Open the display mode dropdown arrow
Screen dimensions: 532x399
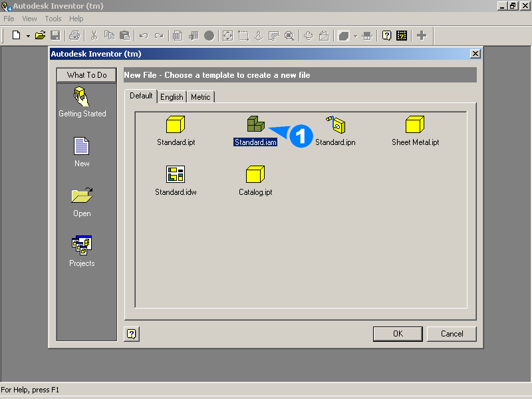pos(355,36)
